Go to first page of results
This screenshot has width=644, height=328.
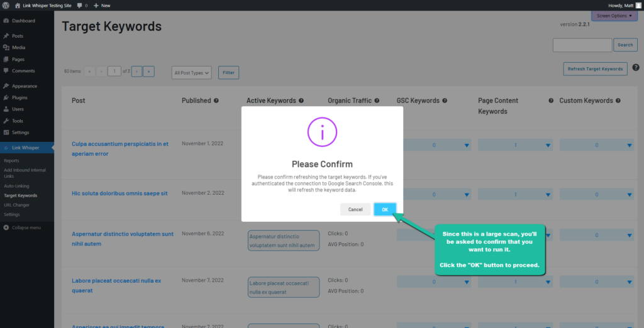click(x=89, y=72)
